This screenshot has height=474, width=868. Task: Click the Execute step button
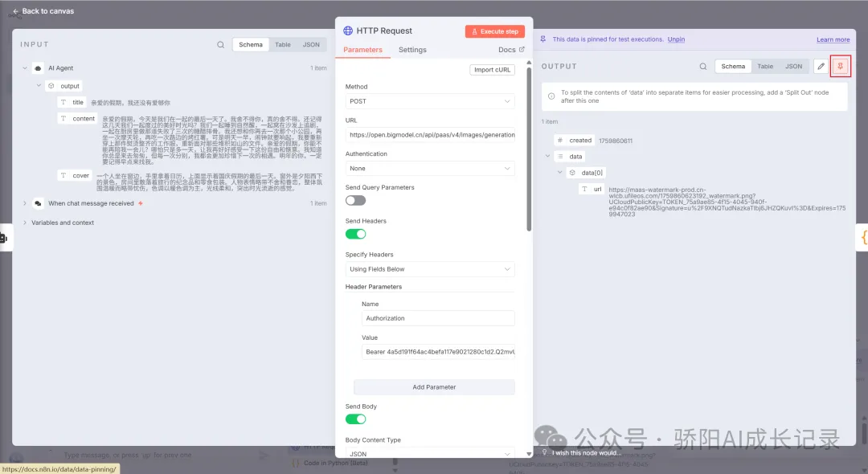(495, 31)
